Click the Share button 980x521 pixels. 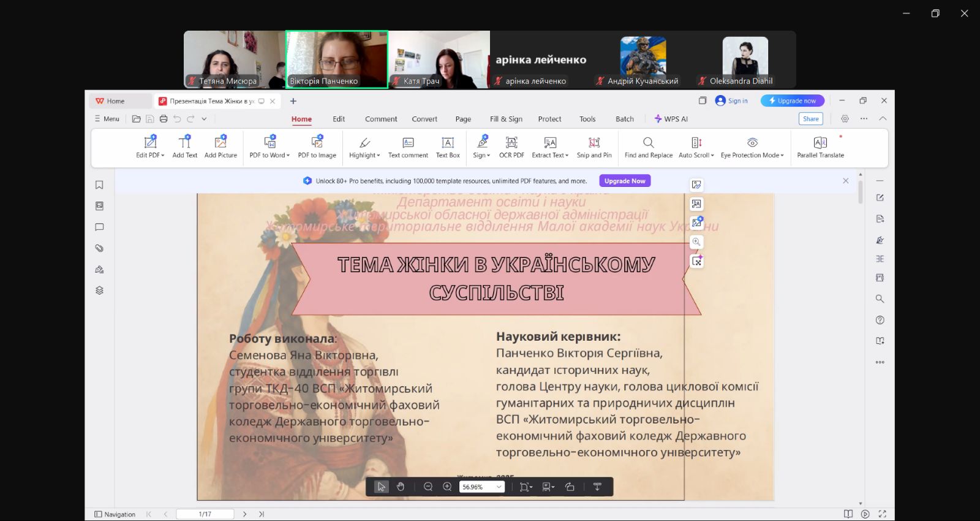point(810,119)
